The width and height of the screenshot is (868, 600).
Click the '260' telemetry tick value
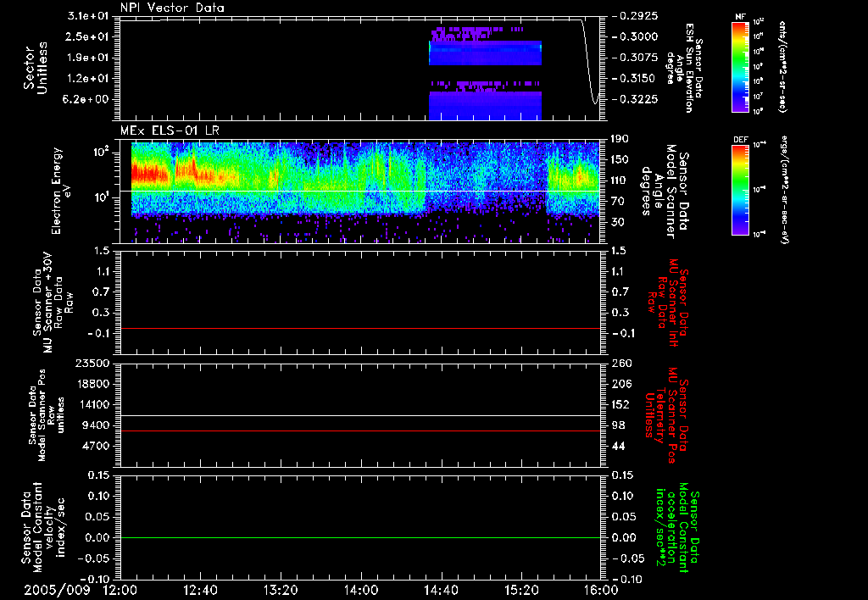pyautogui.click(x=621, y=364)
